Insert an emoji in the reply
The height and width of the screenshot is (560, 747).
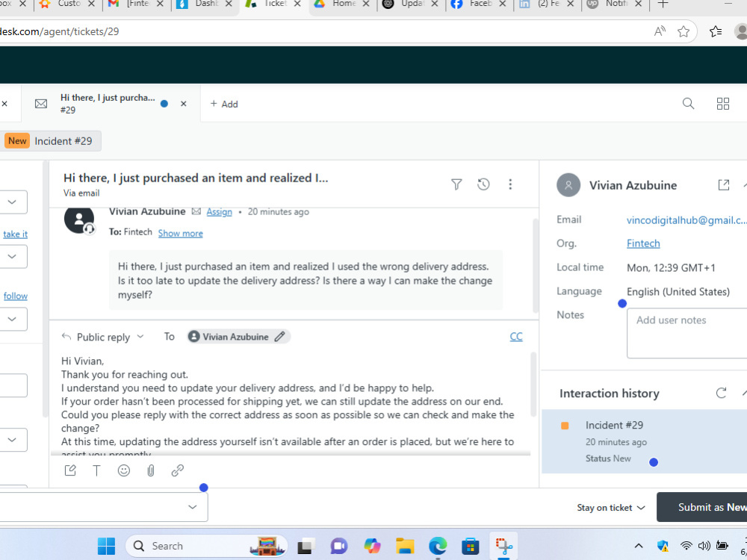(124, 470)
